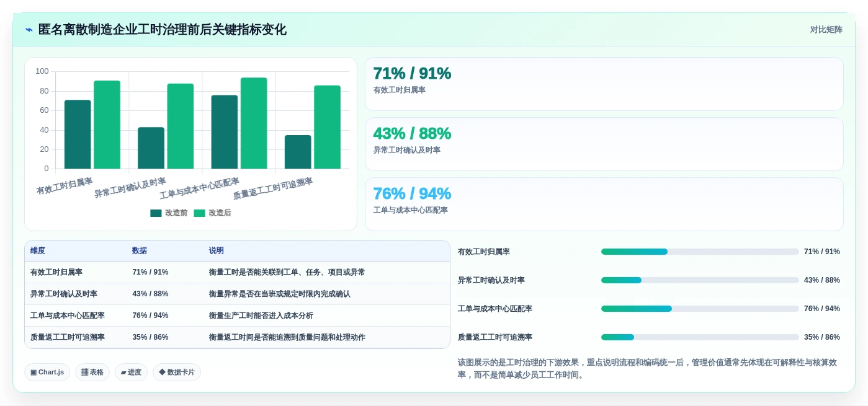The image size is (868, 406).
Task: Select the 76% / 94% data card value
Action: click(412, 193)
